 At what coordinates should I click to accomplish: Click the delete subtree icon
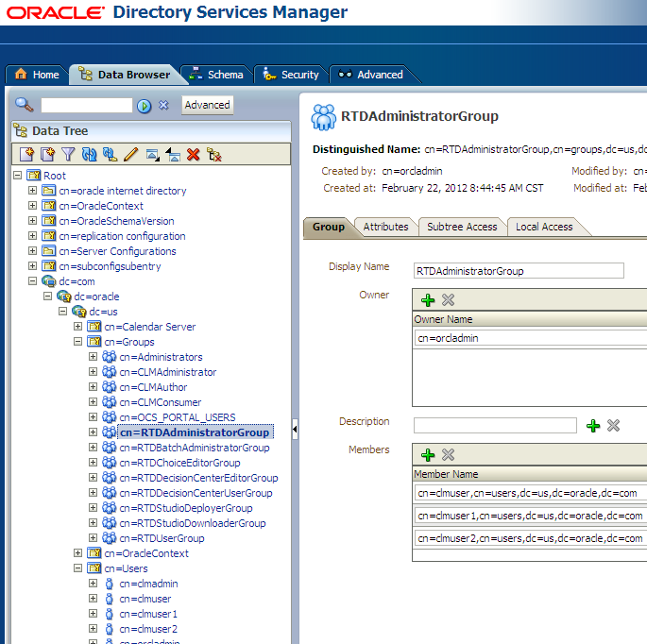(214, 155)
